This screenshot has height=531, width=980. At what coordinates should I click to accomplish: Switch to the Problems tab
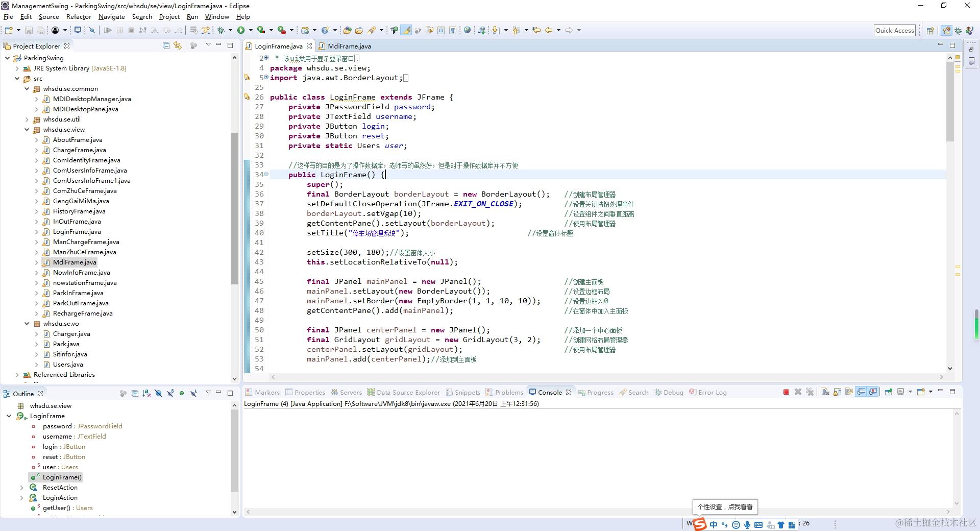pos(504,392)
